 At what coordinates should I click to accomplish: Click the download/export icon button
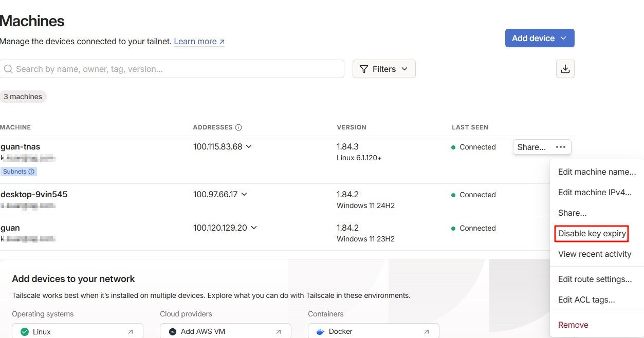tap(565, 69)
